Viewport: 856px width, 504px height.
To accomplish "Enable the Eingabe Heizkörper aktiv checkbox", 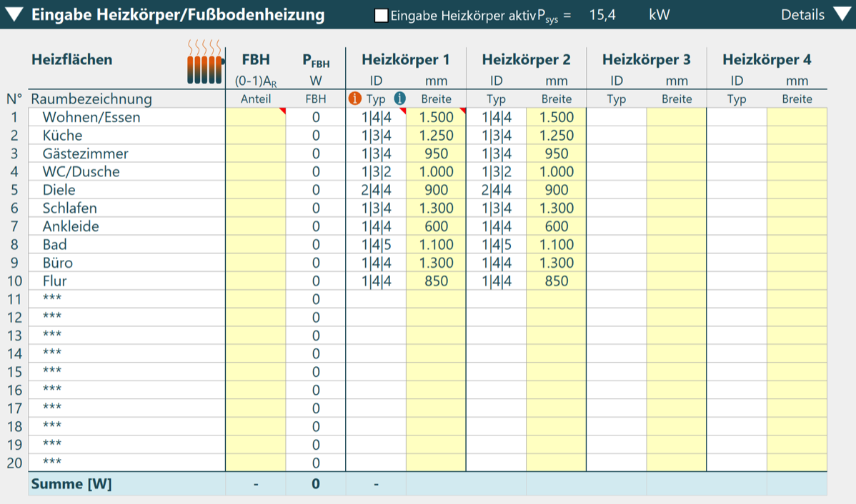I will (381, 15).
